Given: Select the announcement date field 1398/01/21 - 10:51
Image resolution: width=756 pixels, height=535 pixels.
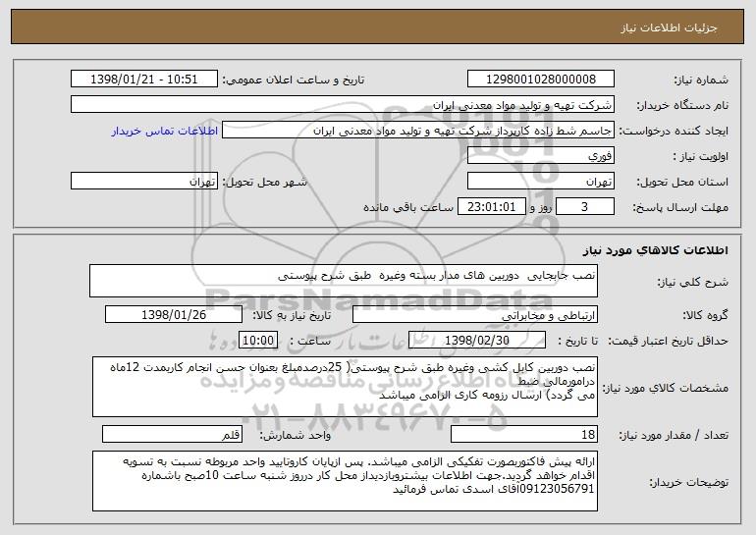Looking at the screenshot, I should [x=144, y=80].
